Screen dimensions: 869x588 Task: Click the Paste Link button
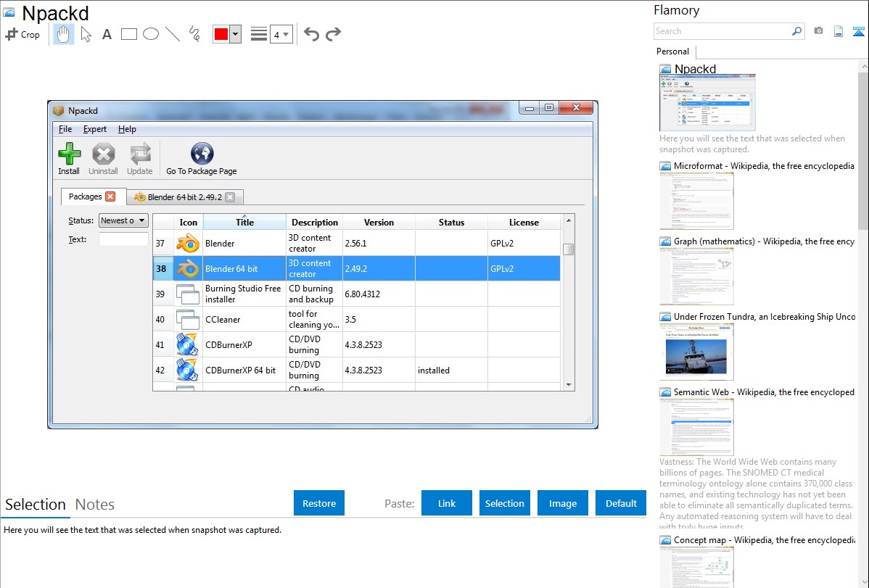click(x=447, y=503)
